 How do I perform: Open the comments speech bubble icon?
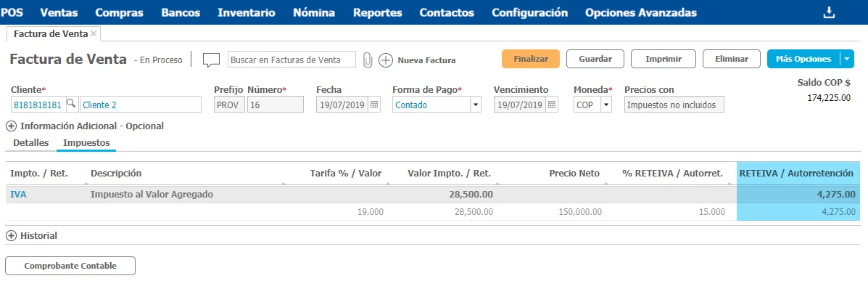point(211,60)
